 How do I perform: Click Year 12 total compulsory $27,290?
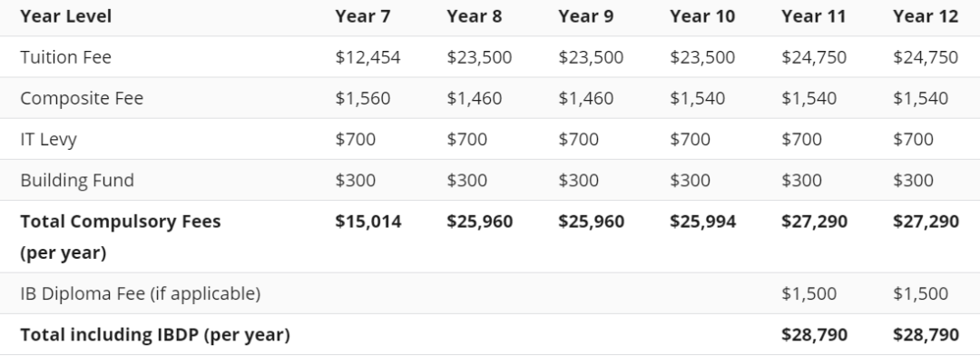[x=926, y=222]
